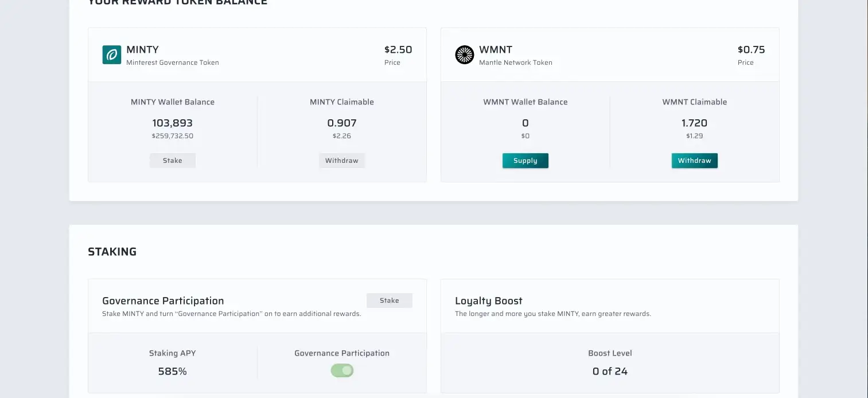The image size is (868, 398).
Task: Withdraw the claimable WMNT rewards
Action: [x=694, y=161]
